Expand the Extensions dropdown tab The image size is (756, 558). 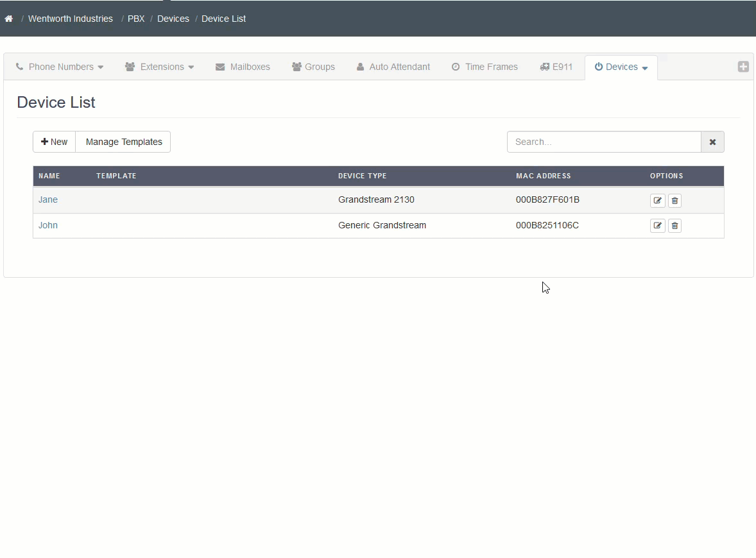pos(159,67)
